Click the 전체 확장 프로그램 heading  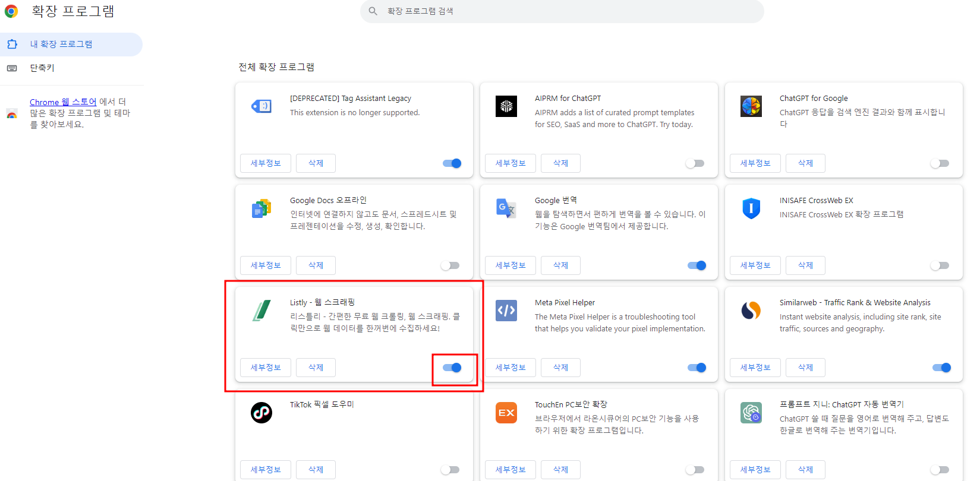click(x=276, y=67)
